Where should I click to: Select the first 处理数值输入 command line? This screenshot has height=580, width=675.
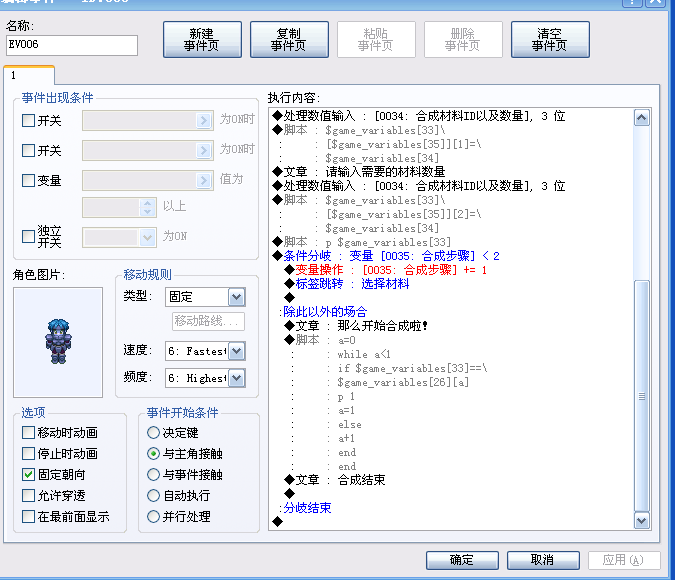(x=418, y=116)
